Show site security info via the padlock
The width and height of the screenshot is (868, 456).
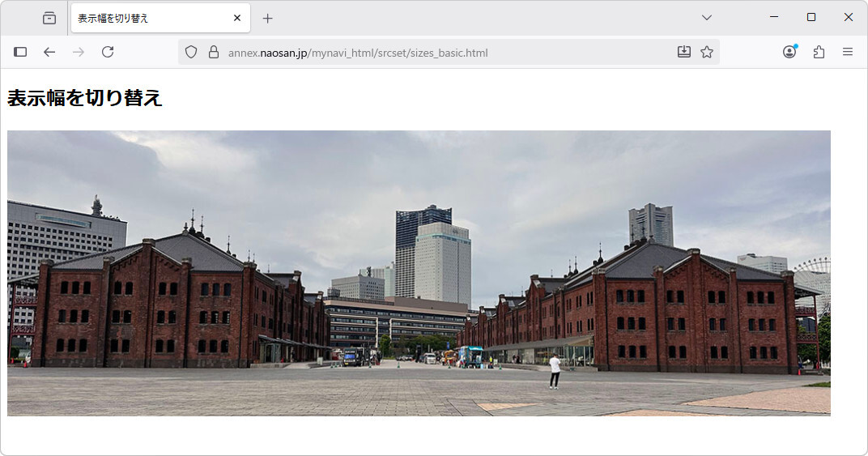(214, 52)
